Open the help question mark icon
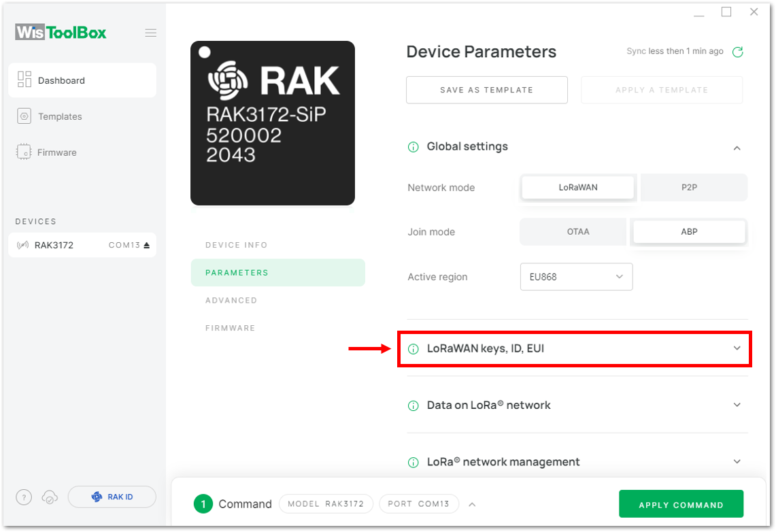Image resolution: width=776 pixels, height=532 pixels. pyautogui.click(x=24, y=497)
